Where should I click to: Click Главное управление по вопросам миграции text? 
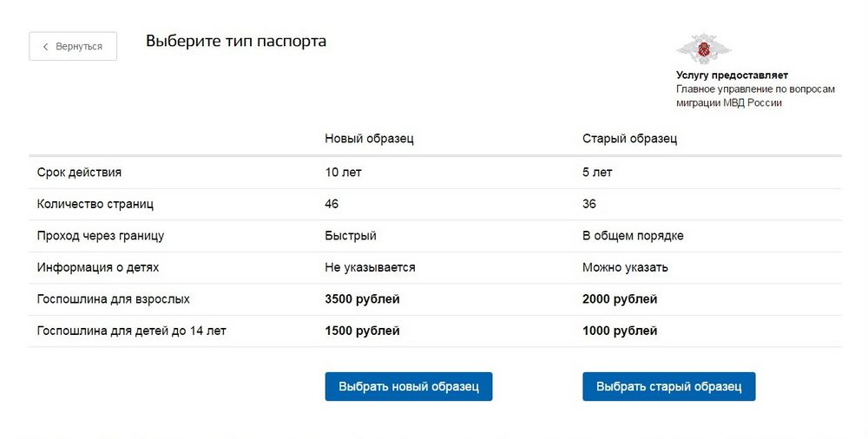(755, 95)
